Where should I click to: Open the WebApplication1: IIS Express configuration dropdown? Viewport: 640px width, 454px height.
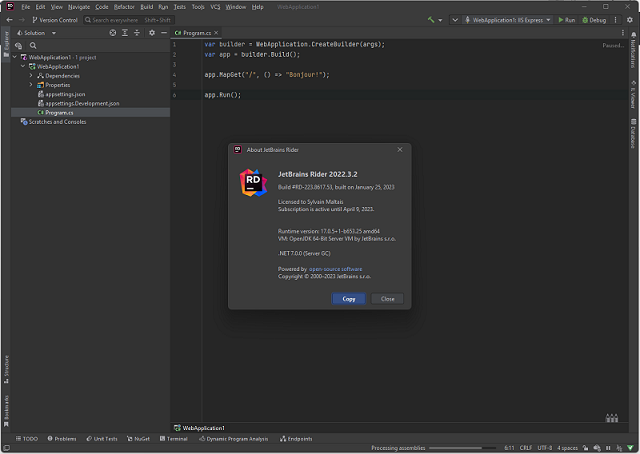tap(510, 19)
